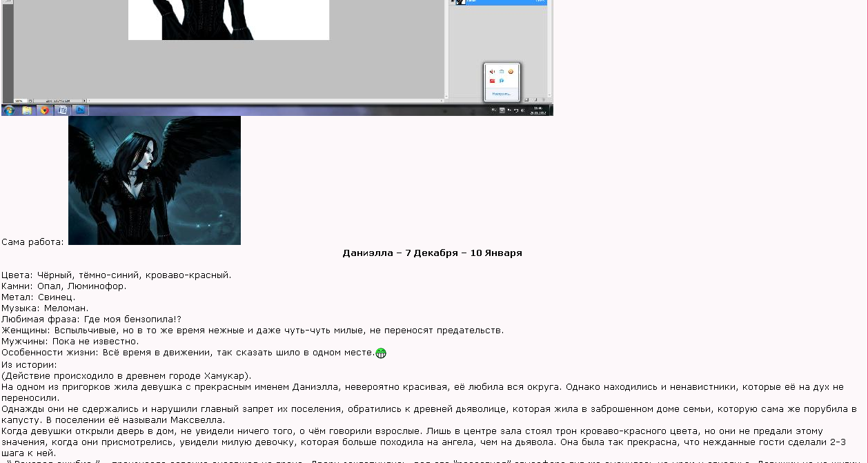Click the line about древнем городе Хамукар
The image size is (868, 463).
point(126,376)
